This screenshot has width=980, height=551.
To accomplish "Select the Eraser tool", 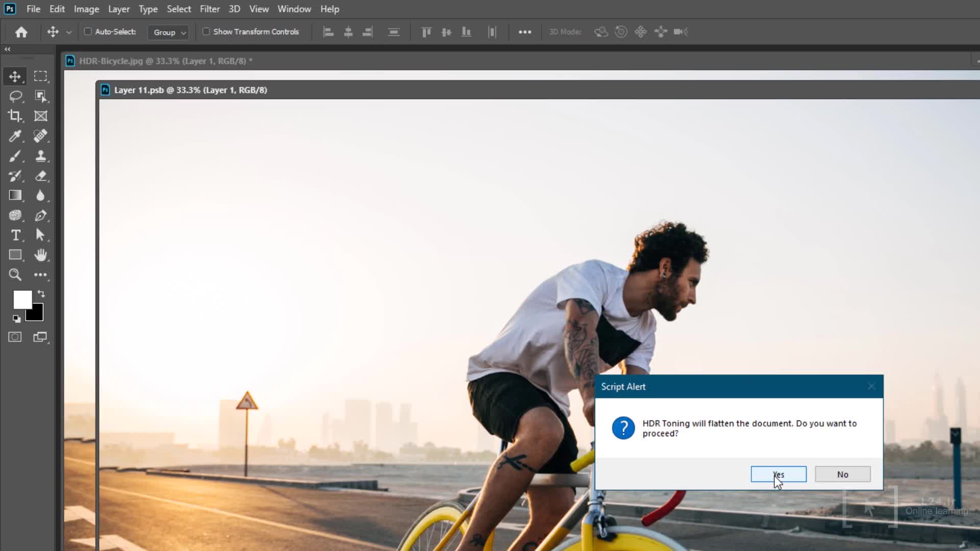I will click(x=41, y=176).
